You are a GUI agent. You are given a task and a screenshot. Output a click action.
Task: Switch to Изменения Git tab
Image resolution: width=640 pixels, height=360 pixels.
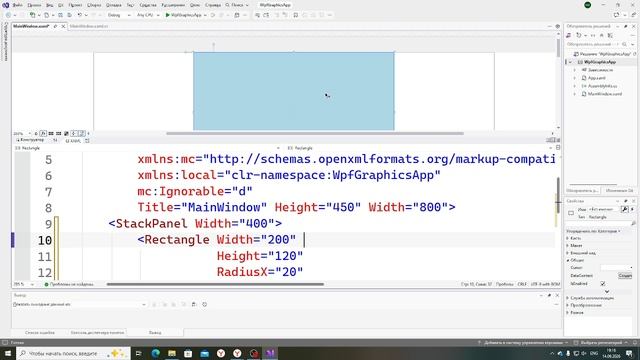click(619, 191)
